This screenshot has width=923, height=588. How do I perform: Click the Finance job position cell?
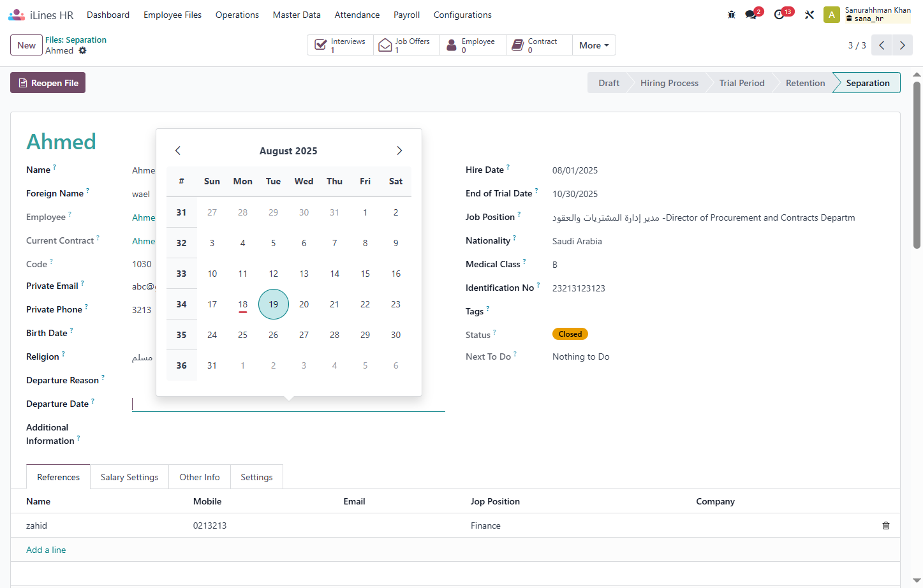point(485,526)
